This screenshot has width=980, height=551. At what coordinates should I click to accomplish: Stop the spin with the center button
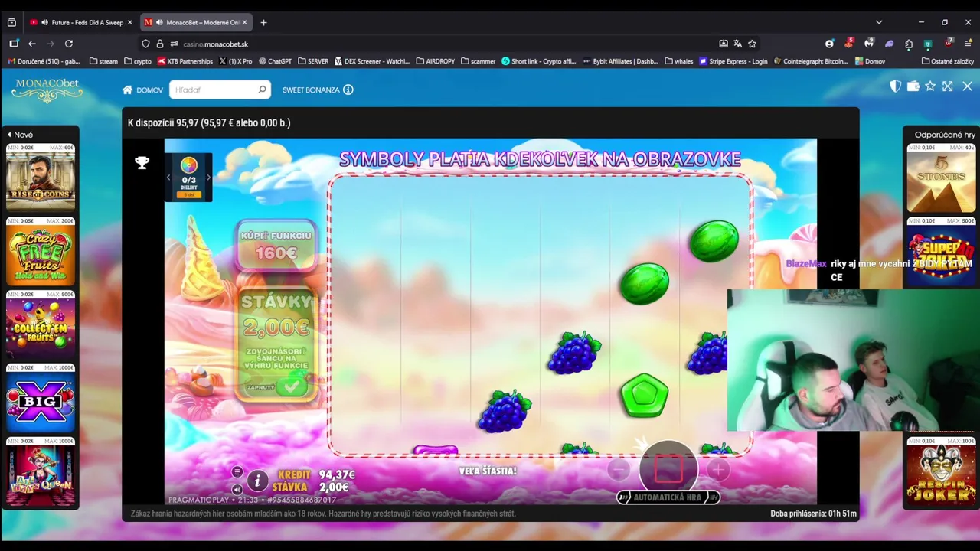point(668,469)
